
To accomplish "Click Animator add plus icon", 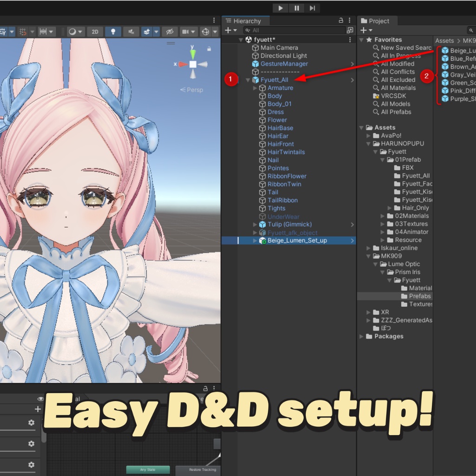I will click(x=38, y=409).
